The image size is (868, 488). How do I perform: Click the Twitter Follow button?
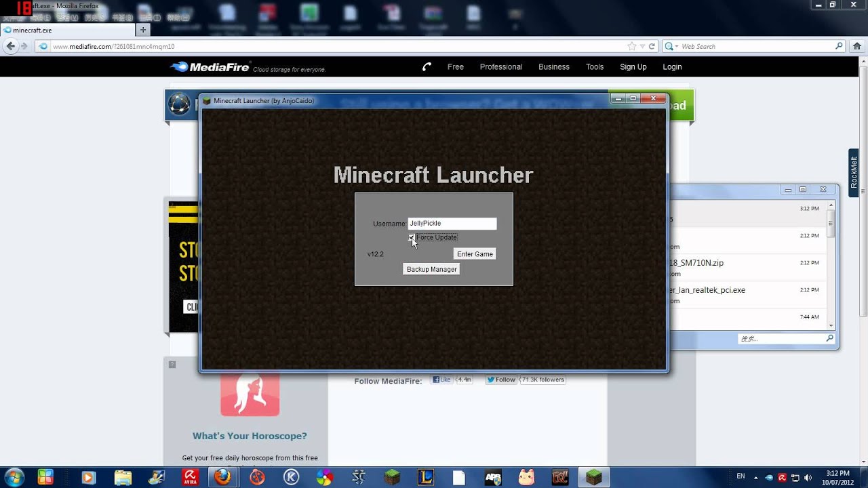tap(502, 380)
